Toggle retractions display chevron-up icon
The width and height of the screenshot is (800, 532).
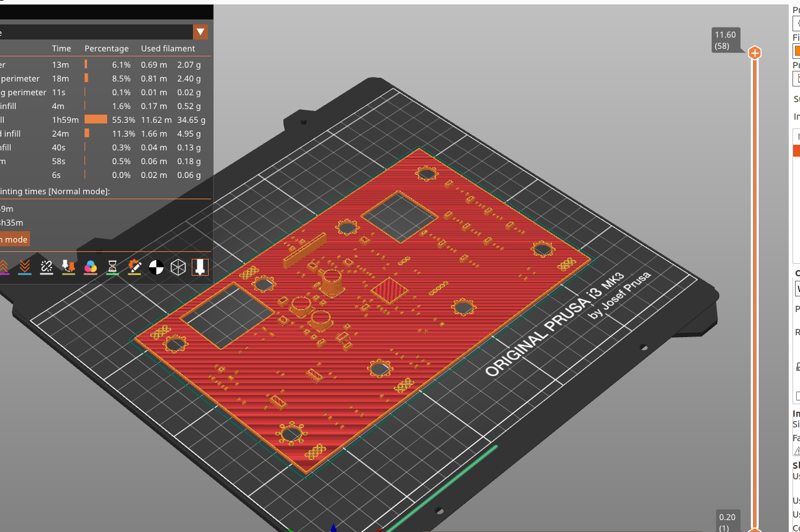tap(3, 267)
